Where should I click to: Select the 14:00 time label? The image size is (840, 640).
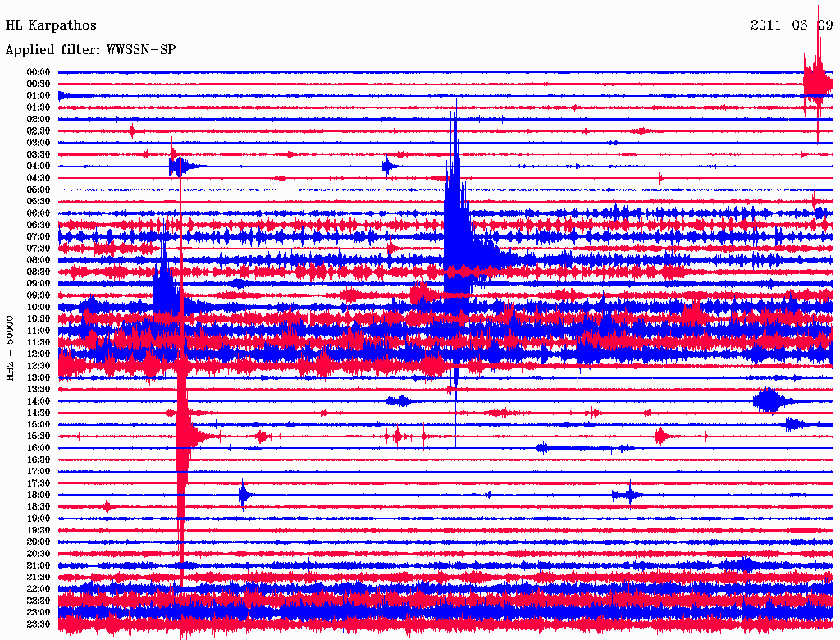[x=38, y=401]
